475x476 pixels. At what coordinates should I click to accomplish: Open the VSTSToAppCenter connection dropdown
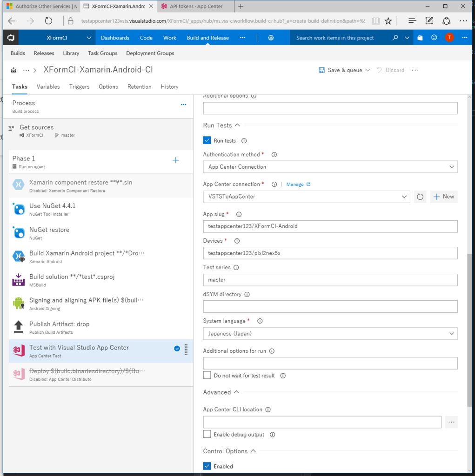(306, 197)
